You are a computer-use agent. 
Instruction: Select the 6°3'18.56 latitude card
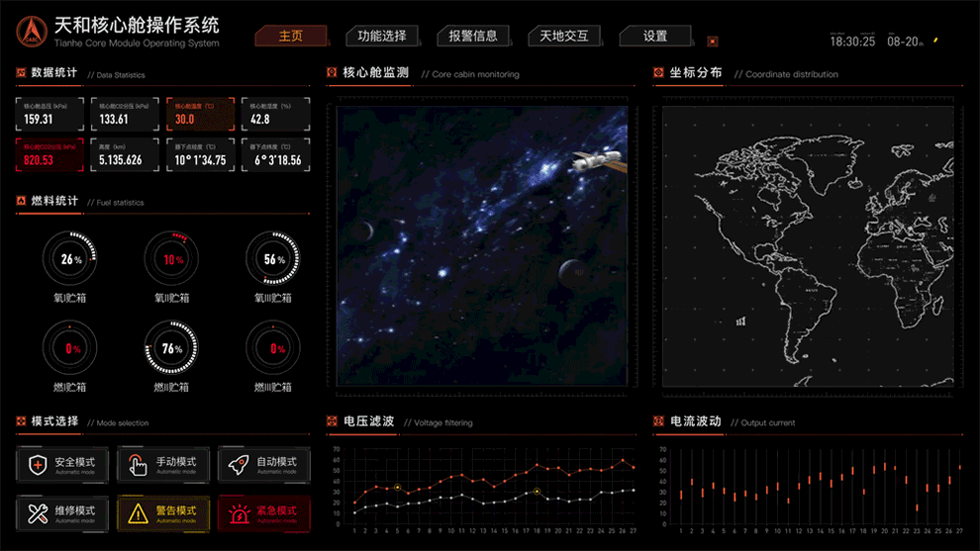coord(275,154)
